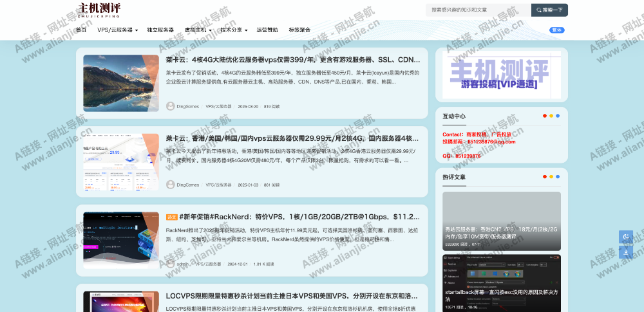Click DingGames avatar in the 399/年 post
644x312 pixels.
(171, 106)
